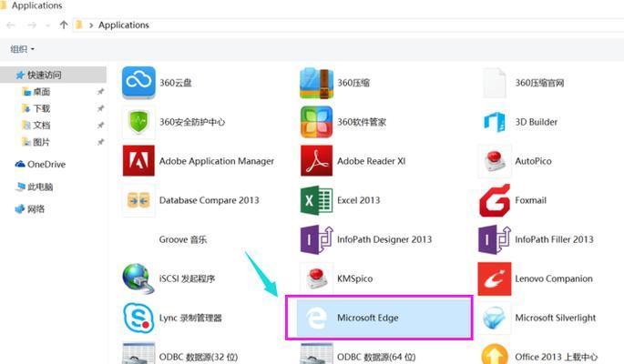Open the Adobe Reader XI icon
Screen dimensions: 624x364
[x=316, y=161]
